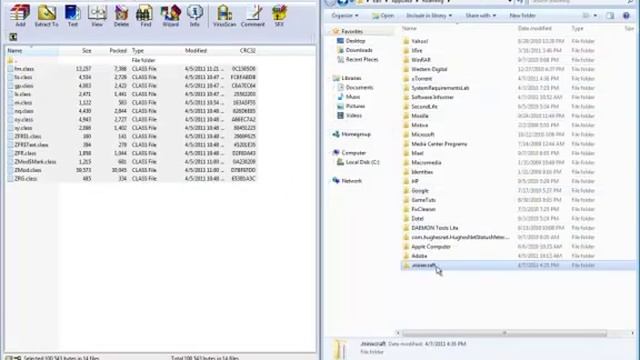Image resolution: width=640 pixels, height=360 pixels.
Task: Open the Pictures library
Action: [x=351, y=106]
